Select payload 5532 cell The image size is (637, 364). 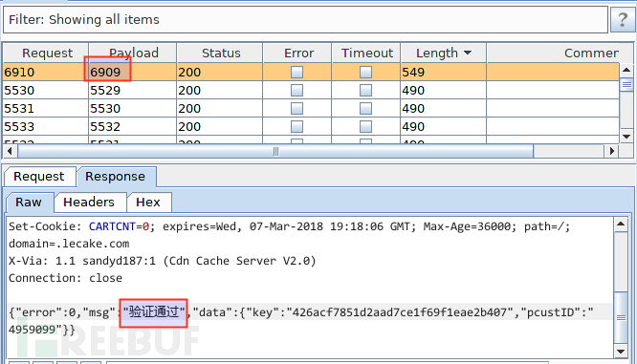tap(132, 127)
